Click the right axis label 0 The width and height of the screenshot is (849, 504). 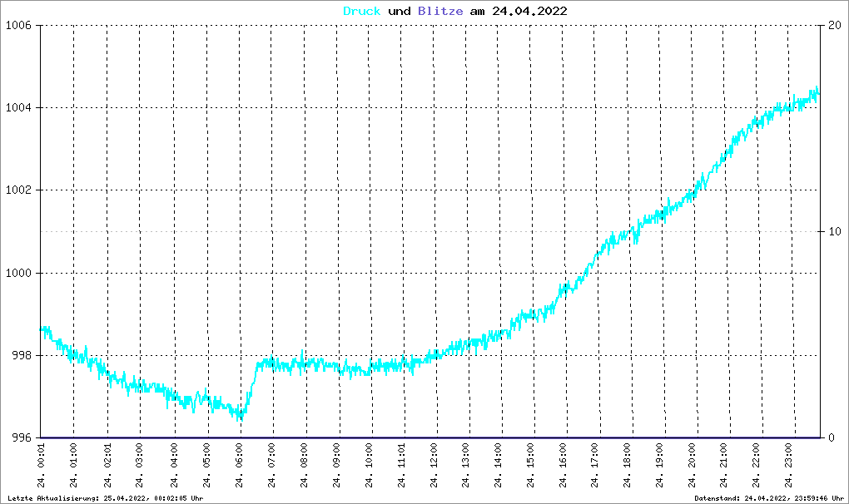(x=832, y=438)
